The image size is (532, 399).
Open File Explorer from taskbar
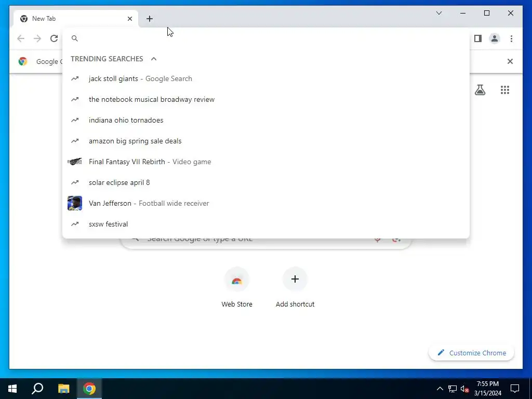tap(63, 389)
